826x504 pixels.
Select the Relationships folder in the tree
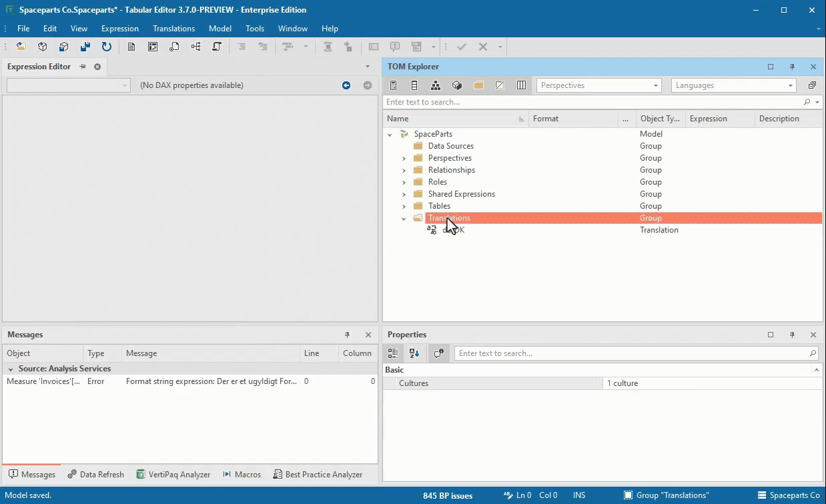452,170
